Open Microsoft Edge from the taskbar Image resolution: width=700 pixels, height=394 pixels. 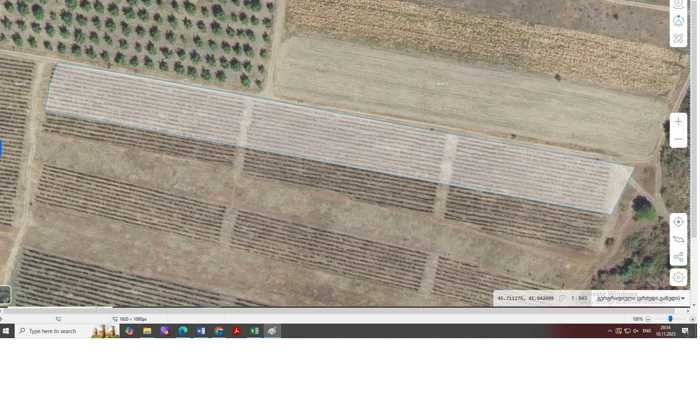183,331
